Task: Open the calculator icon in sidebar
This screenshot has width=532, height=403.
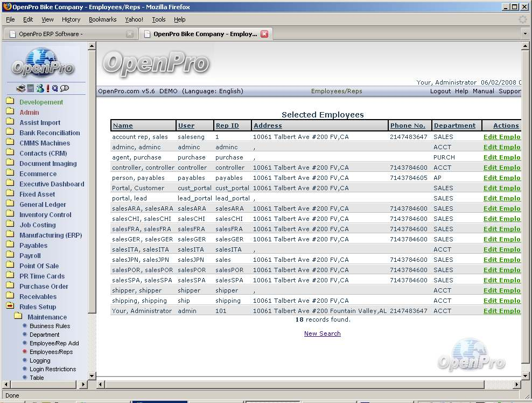Action: [31, 88]
